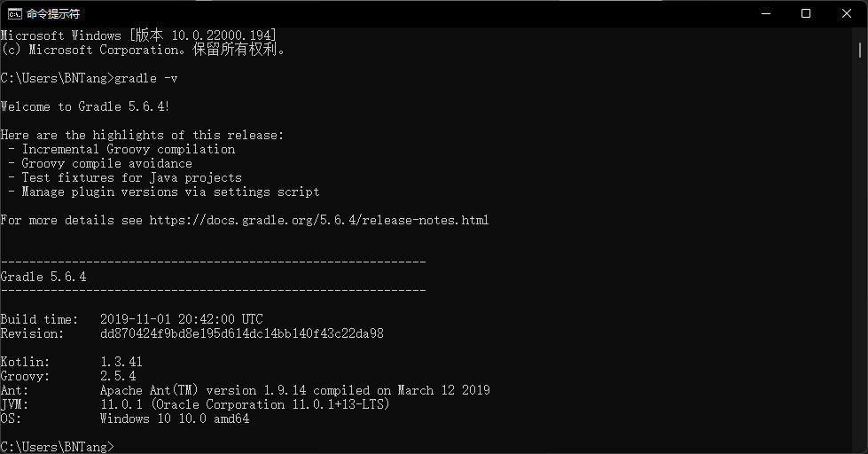Click the Kotlin version 1.3.41 text
The width and height of the screenshot is (868, 454).
[x=121, y=362]
